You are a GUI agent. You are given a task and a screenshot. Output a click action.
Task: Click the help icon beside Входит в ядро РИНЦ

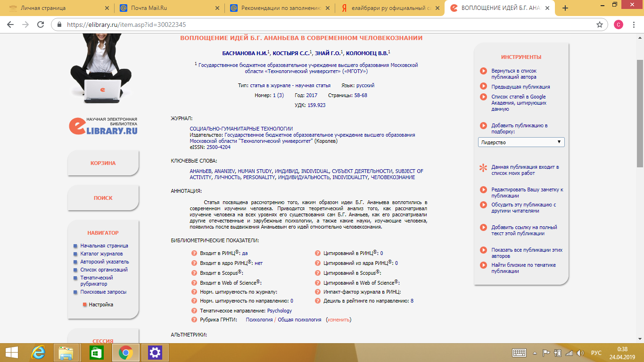pos(194,263)
